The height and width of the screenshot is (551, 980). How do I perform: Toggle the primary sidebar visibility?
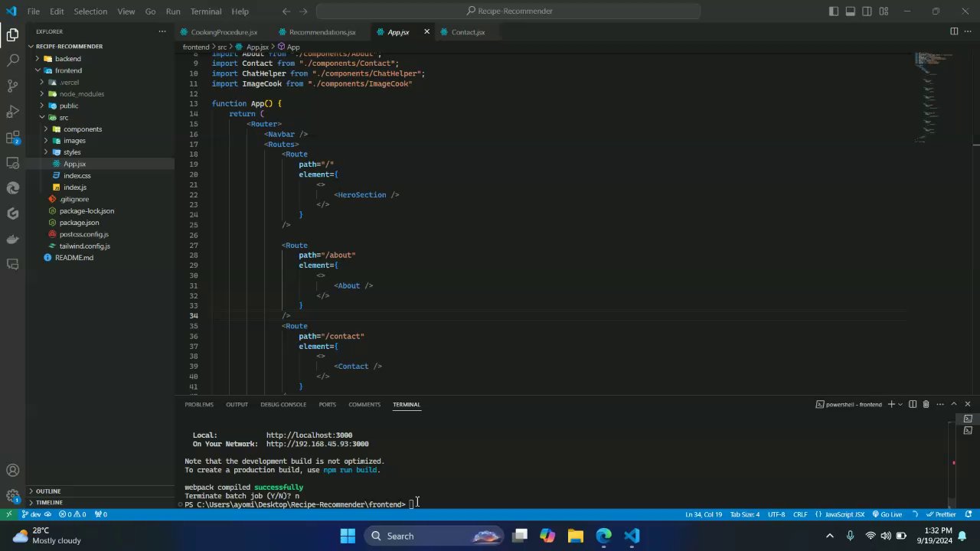[834, 11]
